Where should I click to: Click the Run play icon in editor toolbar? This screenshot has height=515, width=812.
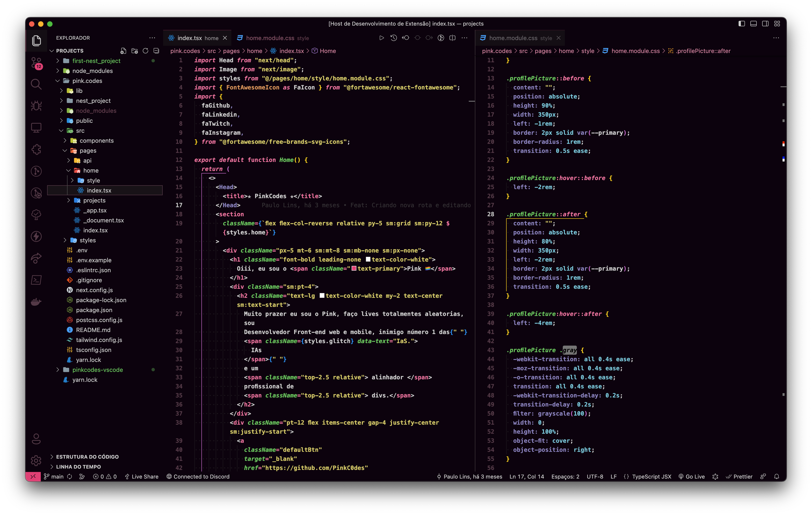[381, 38]
